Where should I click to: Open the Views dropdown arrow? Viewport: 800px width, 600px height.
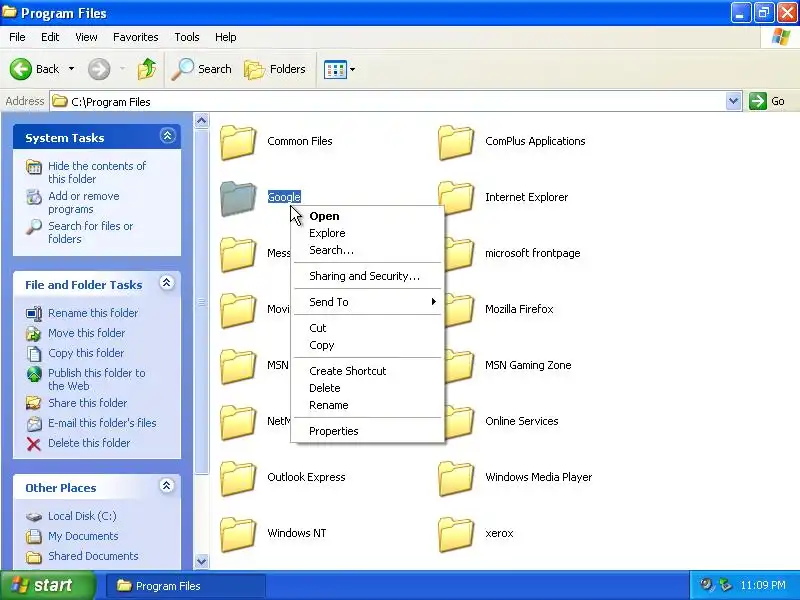pos(353,69)
